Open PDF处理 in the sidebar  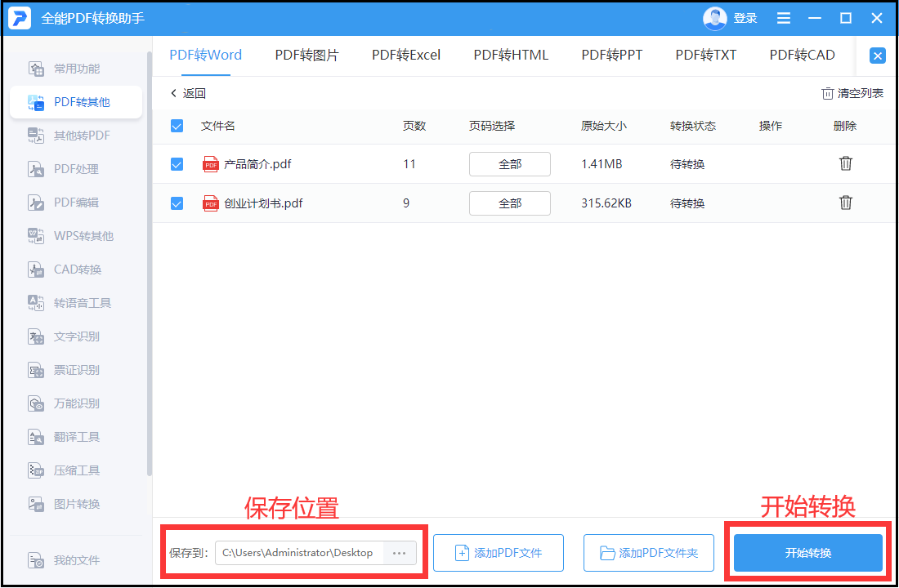76,169
